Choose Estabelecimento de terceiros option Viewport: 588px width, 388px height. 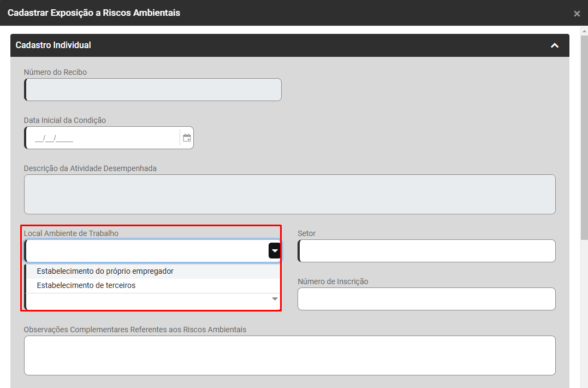pyautogui.click(x=86, y=285)
